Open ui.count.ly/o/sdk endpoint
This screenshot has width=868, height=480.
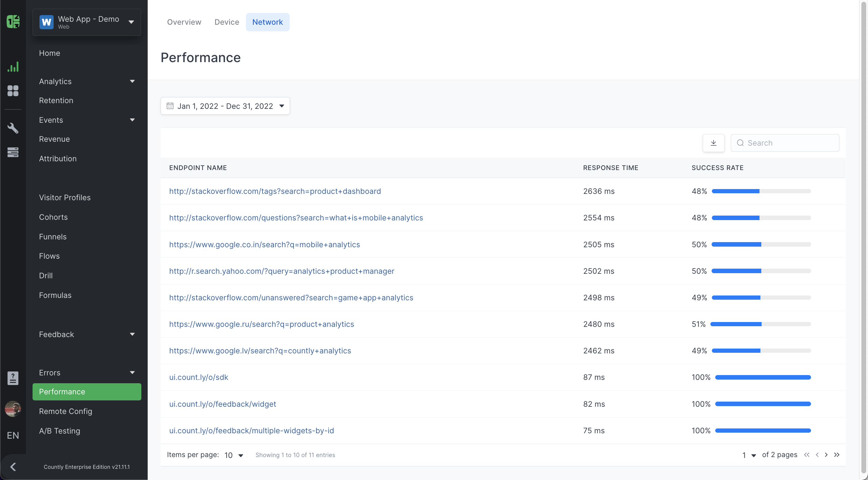(x=199, y=377)
